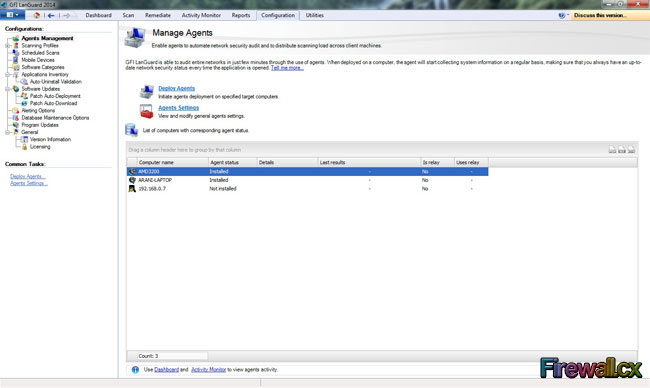Switch to Activity Monitor tab
This screenshot has width=650, height=388.
pyautogui.click(x=201, y=15)
